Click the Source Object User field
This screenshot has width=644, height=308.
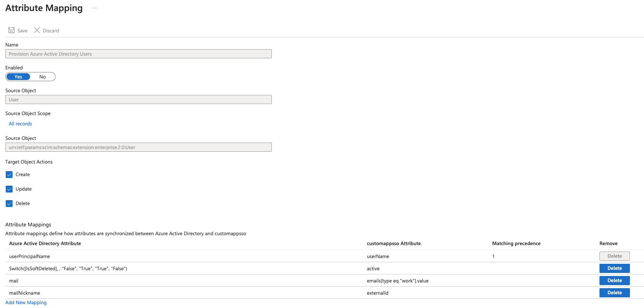coord(139,100)
